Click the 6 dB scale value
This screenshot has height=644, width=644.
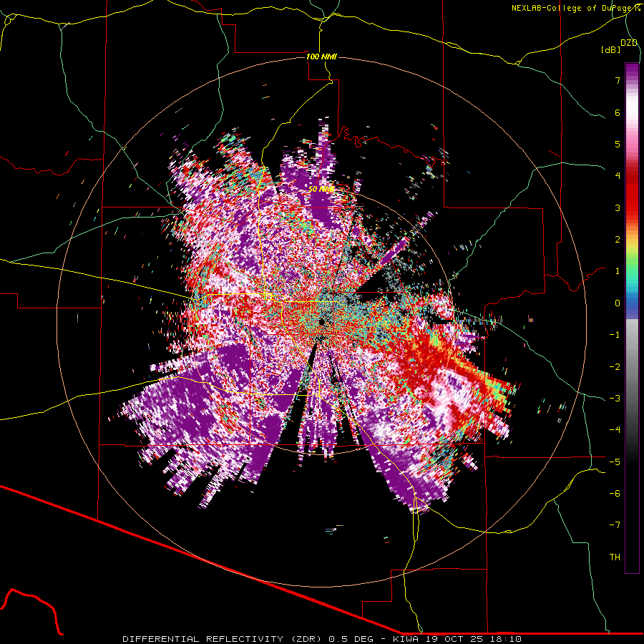pos(618,112)
